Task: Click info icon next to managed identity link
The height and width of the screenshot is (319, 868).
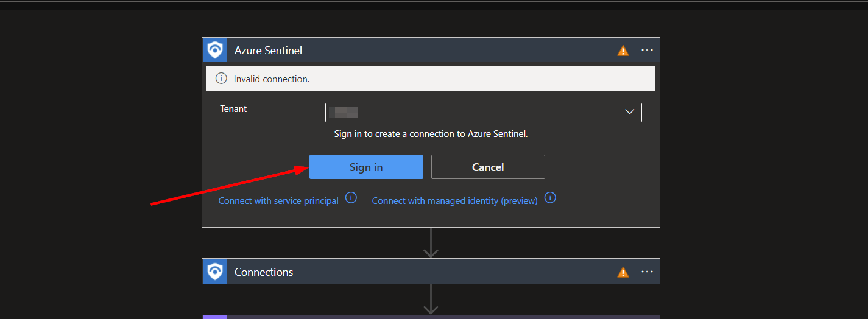Action: 550,198
